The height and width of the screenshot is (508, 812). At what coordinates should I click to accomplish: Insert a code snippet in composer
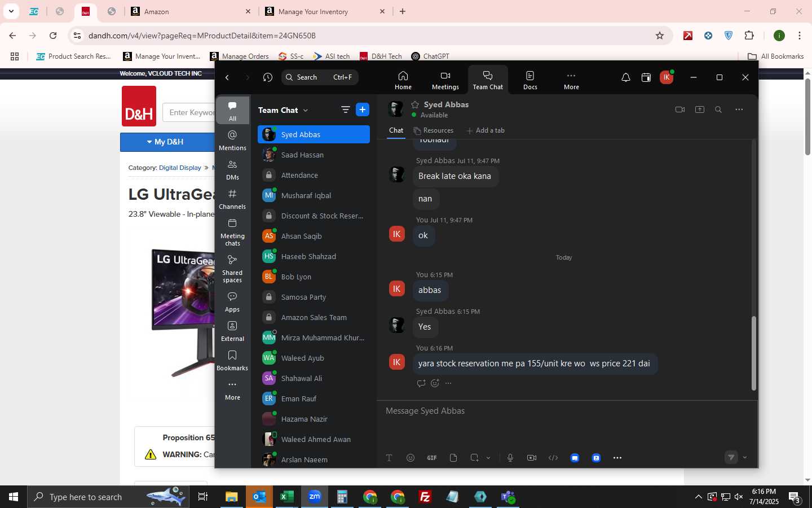(x=553, y=458)
